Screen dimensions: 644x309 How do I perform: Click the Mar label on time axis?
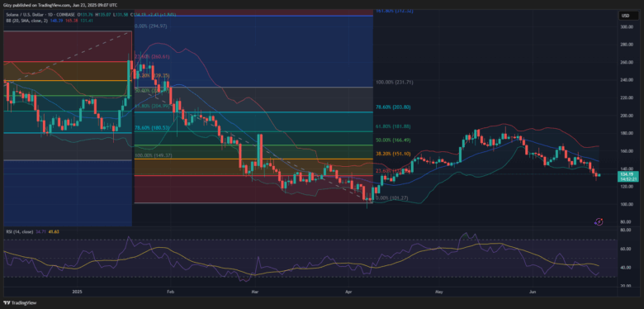pyautogui.click(x=255, y=292)
